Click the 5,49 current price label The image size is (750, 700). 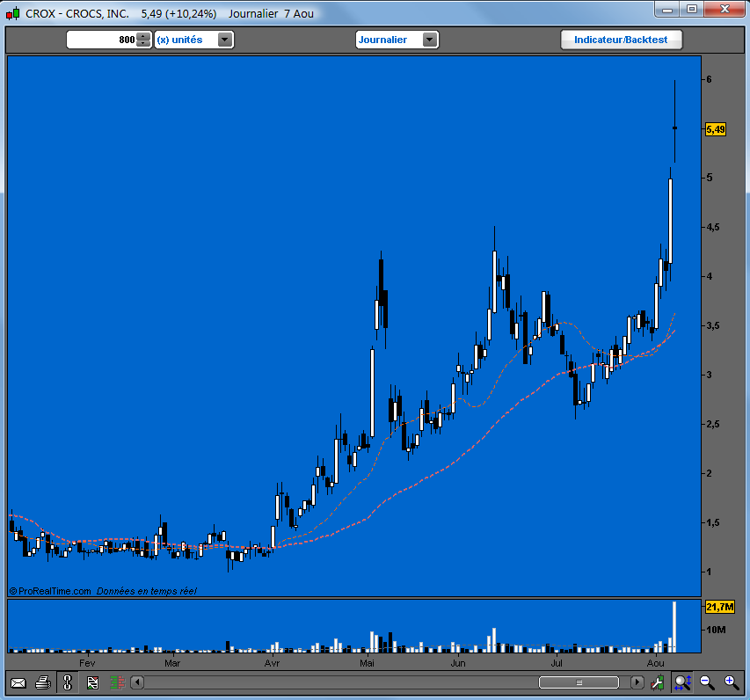point(716,129)
